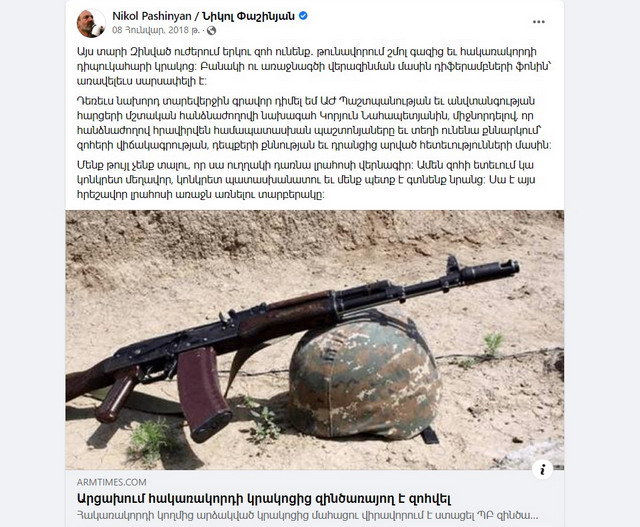
Task: Click the article description line under the headline
Action: click(x=307, y=515)
